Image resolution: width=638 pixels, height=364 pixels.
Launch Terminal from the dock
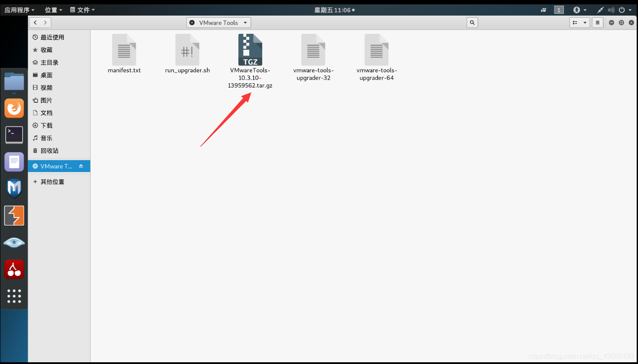click(x=14, y=135)
